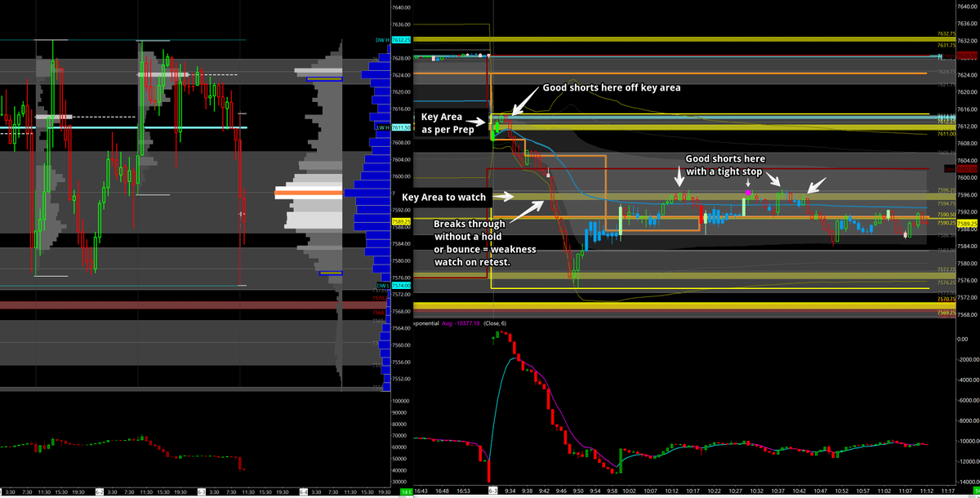
Task: Click the 9:34 time axis label
Action: coord(510,492)
